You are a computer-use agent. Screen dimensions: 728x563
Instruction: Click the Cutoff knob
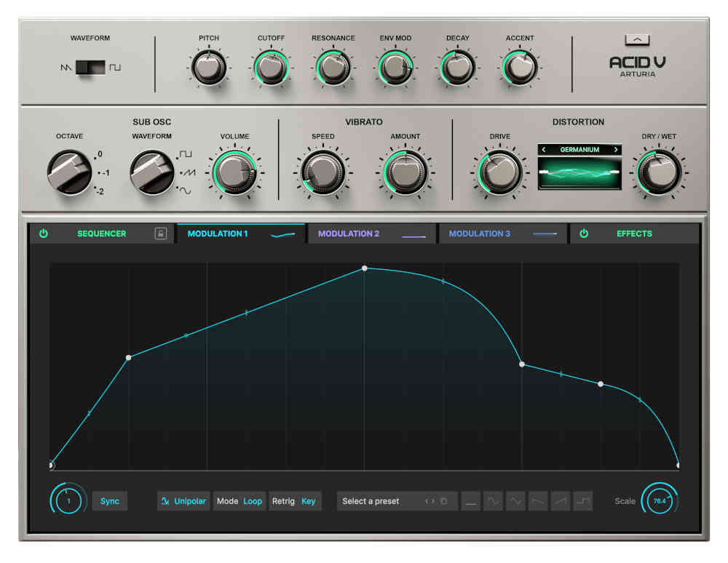[x=272, y=68]
